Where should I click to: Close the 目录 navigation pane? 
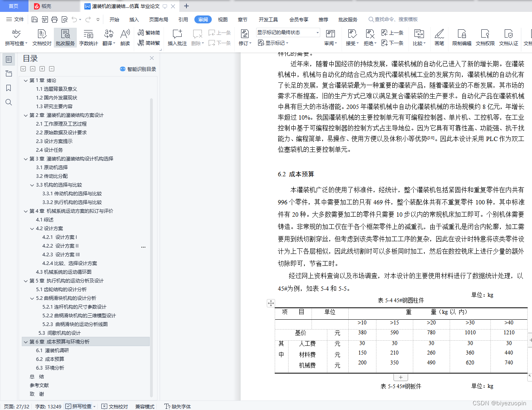point(152,58)
